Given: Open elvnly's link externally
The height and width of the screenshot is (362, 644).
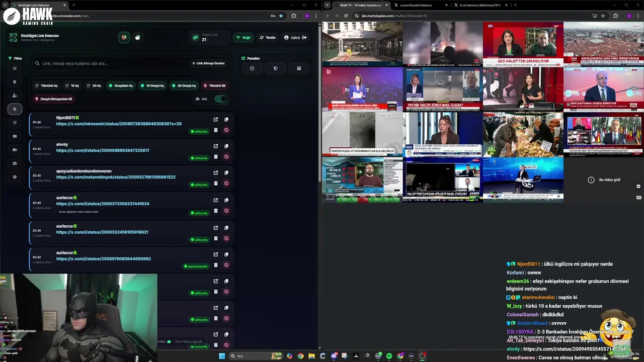Looking at the screenshot, I should point(216,146).
